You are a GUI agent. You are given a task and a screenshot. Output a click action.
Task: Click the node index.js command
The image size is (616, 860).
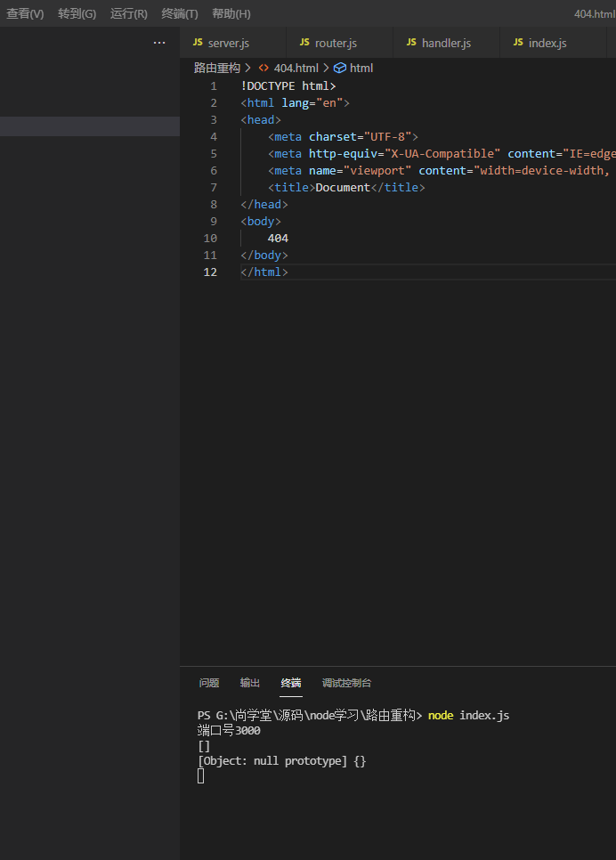point(468,715)
